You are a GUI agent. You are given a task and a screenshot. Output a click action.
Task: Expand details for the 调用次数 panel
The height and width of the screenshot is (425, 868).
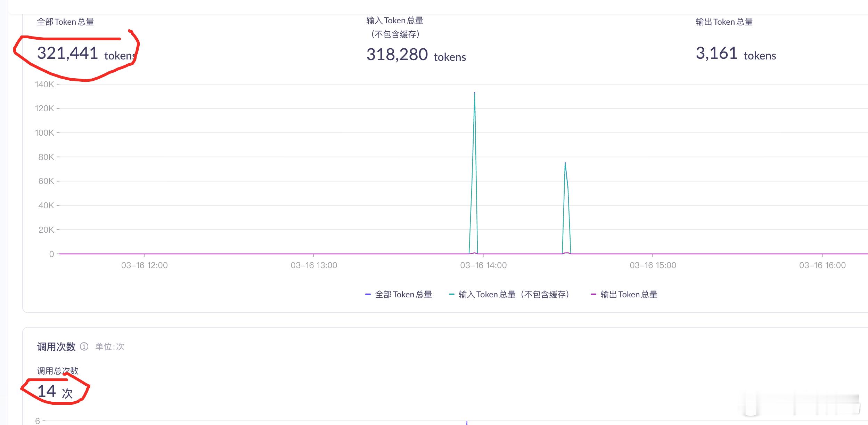[x=56, y=346]
